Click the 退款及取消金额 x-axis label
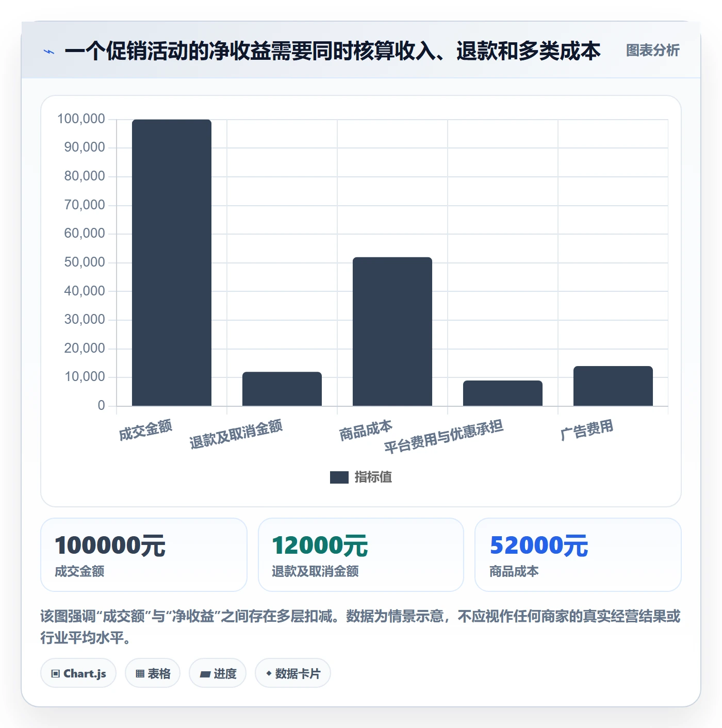This screenshot has width=722, height=728. (236, 434)
